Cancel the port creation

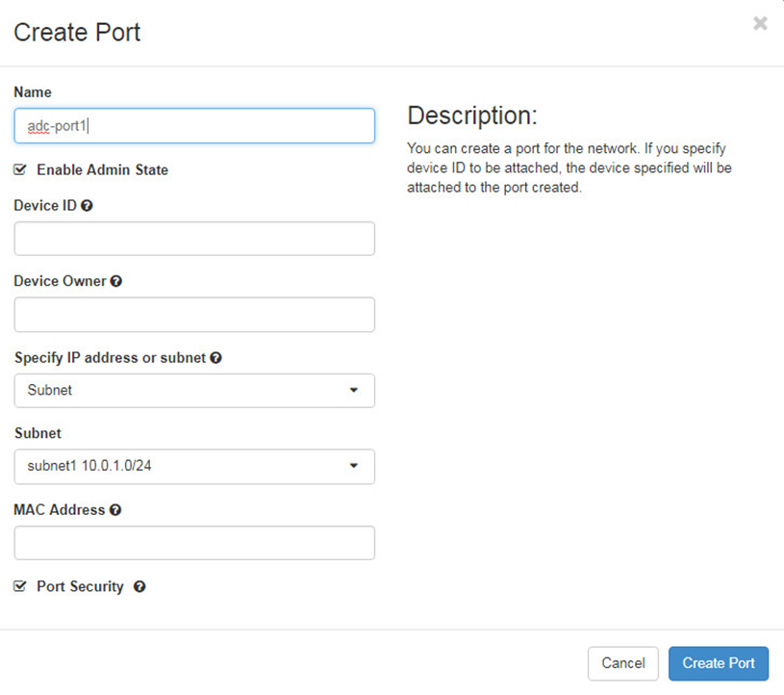pos(622,663)
